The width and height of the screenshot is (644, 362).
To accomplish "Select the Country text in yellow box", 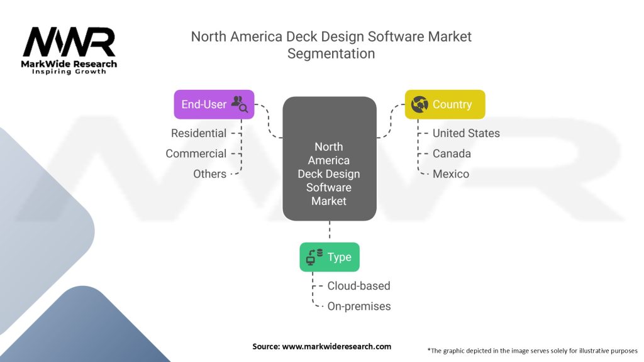I will click(452, 104).
